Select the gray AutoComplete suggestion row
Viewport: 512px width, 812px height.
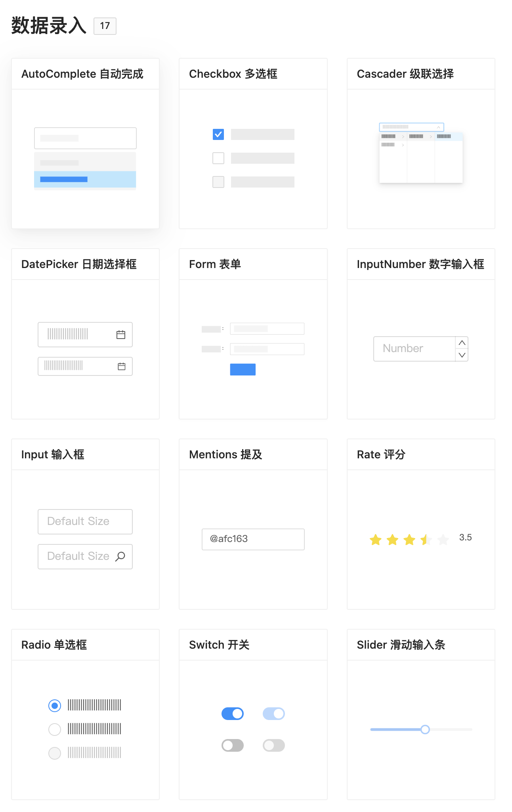pyautogui.click(x=85, y=163)
